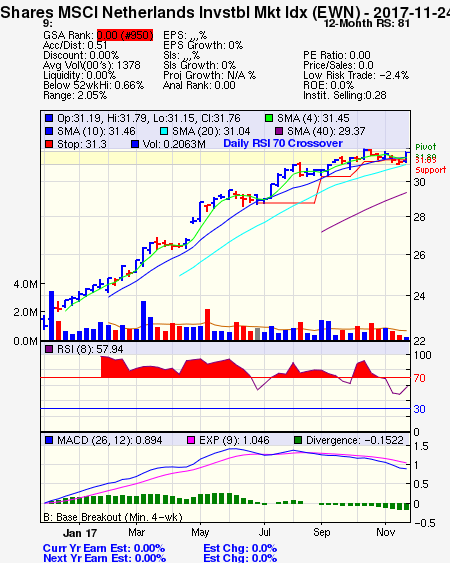Click the green Pivot label
The width and height of the screenshot is (450, 563).
point(426,147)
